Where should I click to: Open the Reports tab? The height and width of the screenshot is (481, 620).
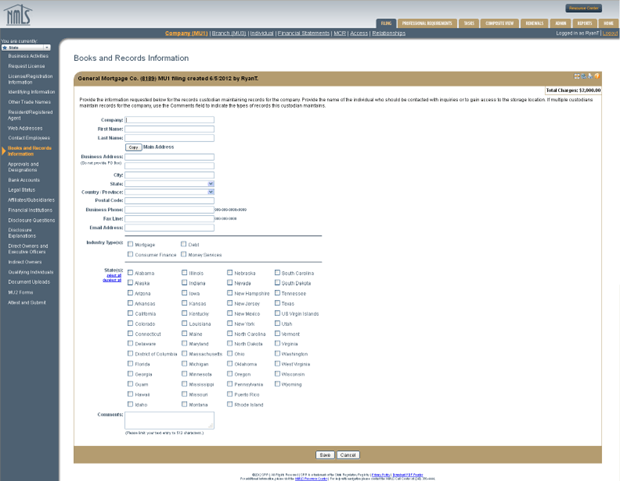point(584,23)
